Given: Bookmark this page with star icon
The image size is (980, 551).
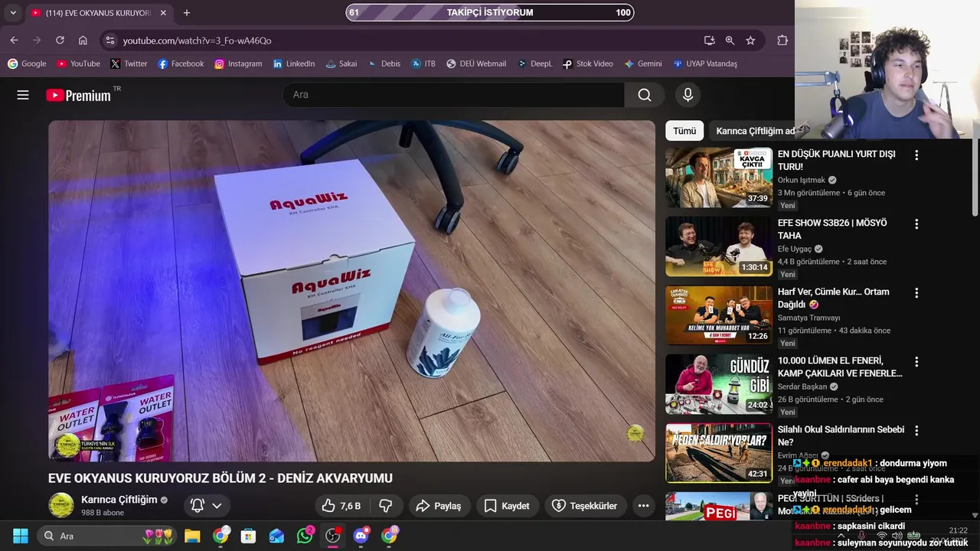Looking at the screenshot, I should tap(750, 41).
